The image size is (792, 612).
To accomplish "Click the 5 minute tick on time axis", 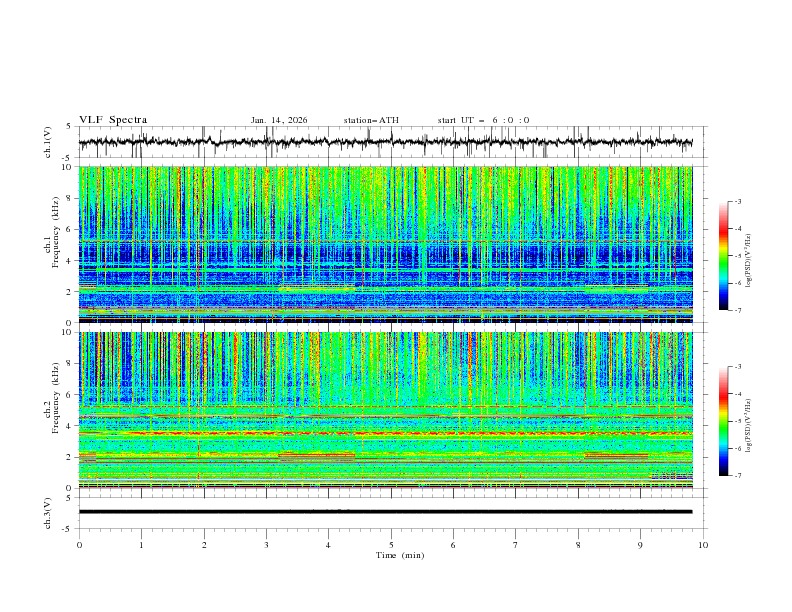I will (391, 543).
